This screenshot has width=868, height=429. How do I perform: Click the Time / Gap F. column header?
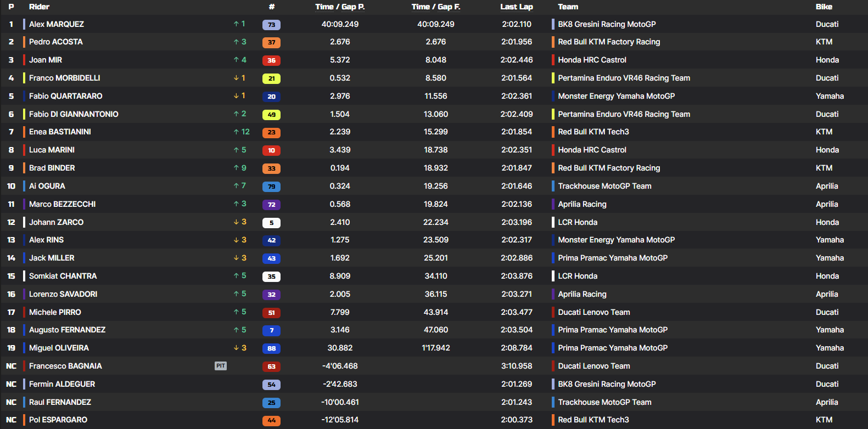(435, 7)
